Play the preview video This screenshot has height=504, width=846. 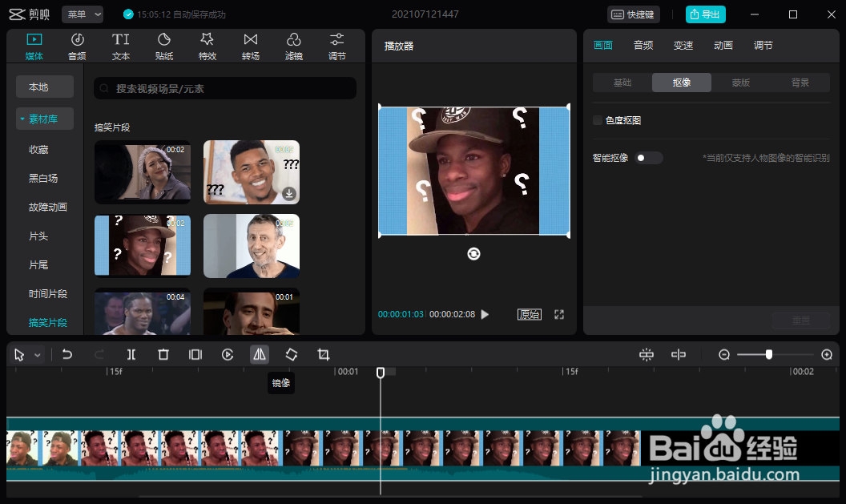point(485,315)
